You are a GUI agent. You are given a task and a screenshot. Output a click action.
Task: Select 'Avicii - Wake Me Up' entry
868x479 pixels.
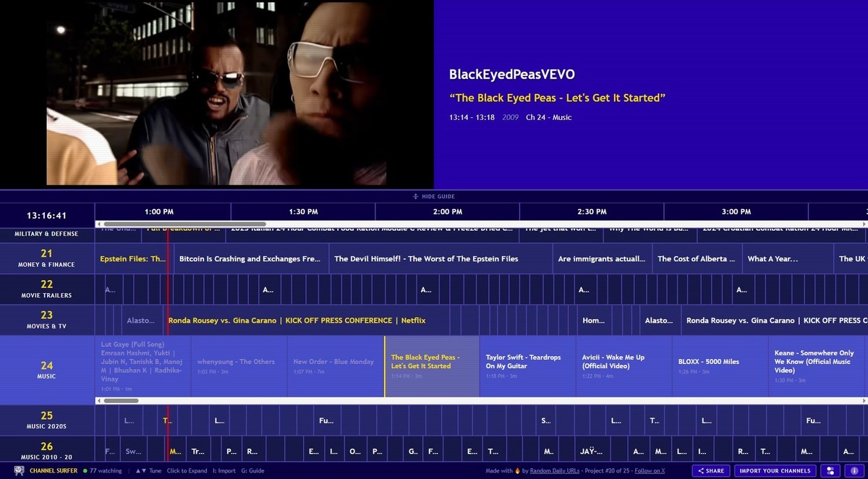pos(624,366)
